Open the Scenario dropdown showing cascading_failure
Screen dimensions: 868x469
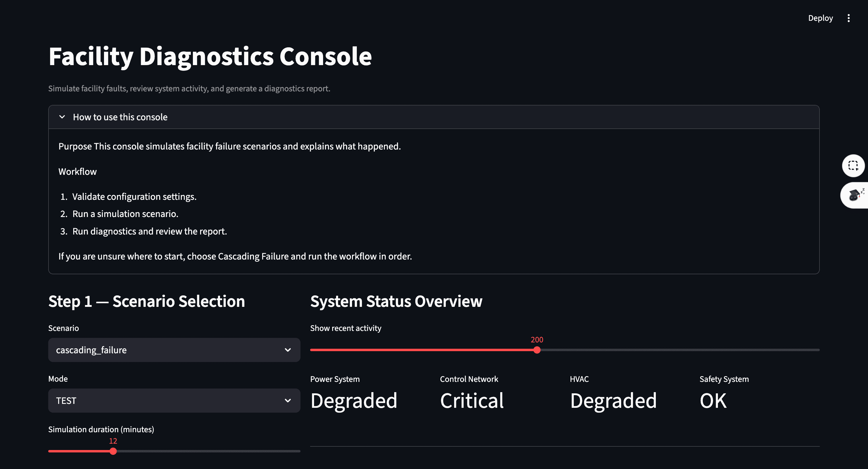[x=174, y=350]
